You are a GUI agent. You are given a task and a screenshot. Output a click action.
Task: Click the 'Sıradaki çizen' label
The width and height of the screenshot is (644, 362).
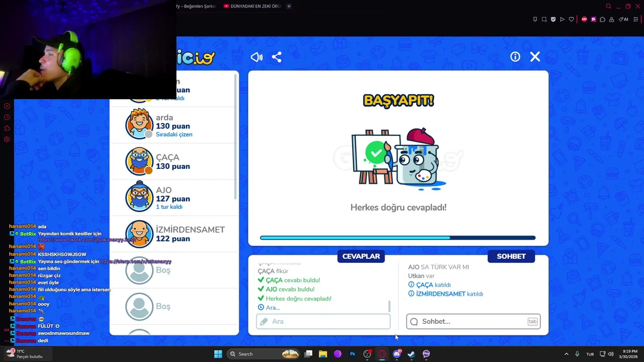click(174, 135)
